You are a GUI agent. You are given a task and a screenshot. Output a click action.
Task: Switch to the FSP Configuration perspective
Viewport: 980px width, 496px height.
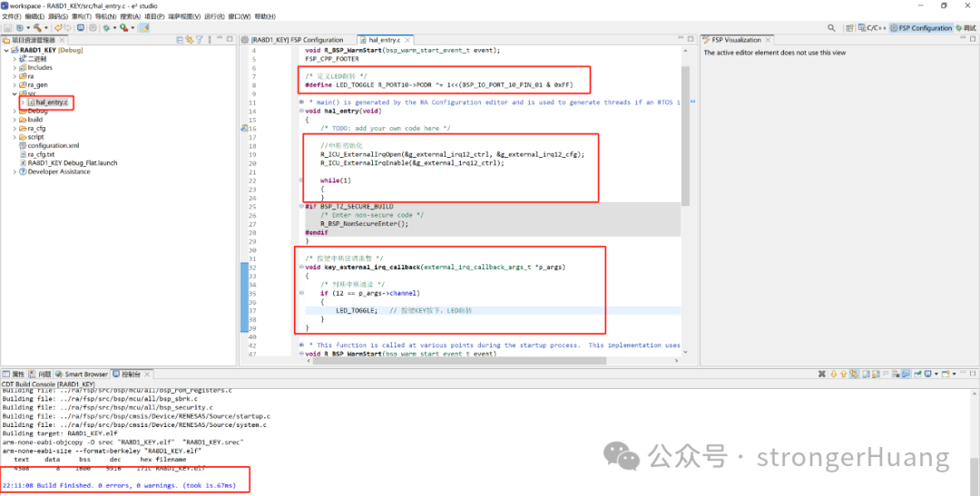click(921, 28)
